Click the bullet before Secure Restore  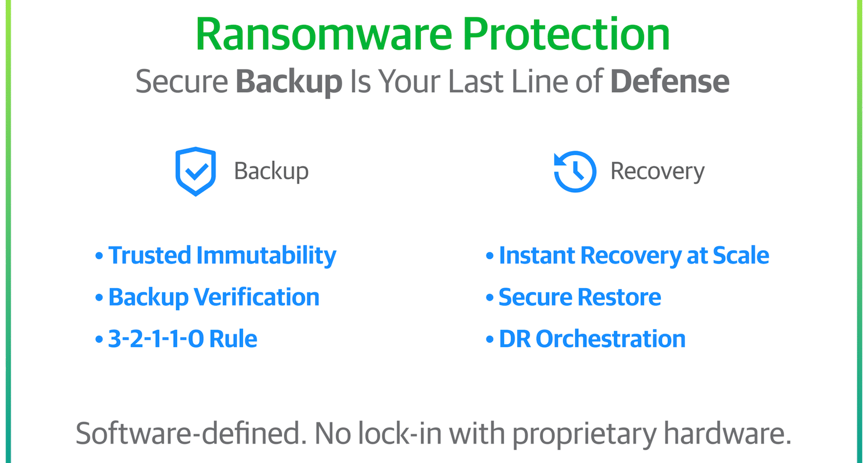click(490, 297)
